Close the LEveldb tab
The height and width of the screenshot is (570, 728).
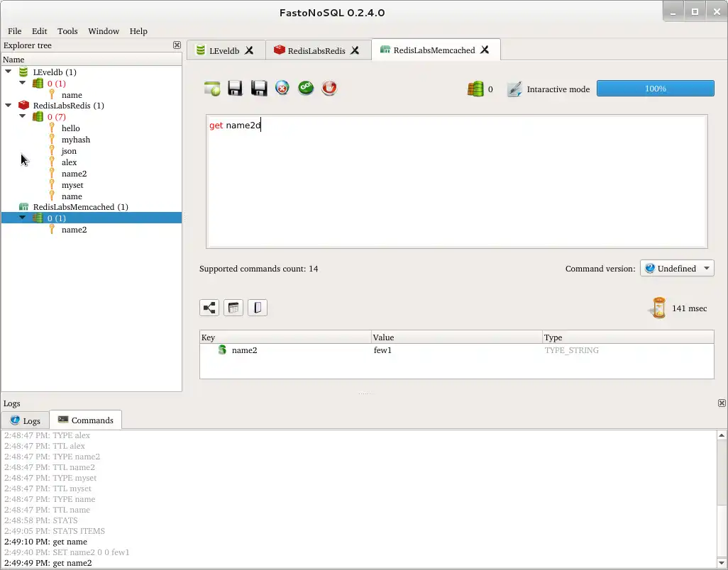click(249, 50)
